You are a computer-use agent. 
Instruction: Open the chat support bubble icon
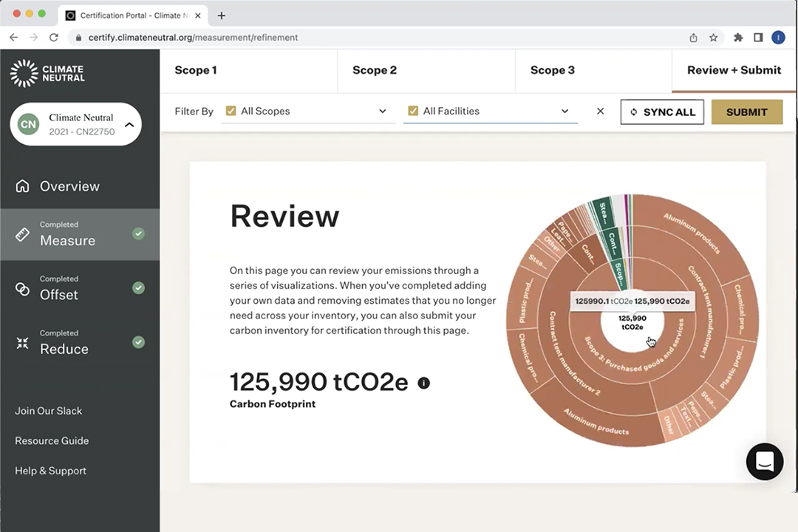tap(764, 462)
